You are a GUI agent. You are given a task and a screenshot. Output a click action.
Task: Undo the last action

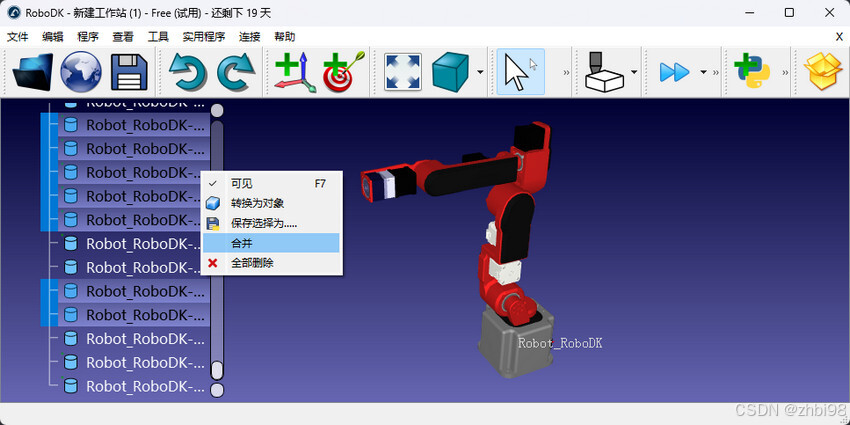188,72
